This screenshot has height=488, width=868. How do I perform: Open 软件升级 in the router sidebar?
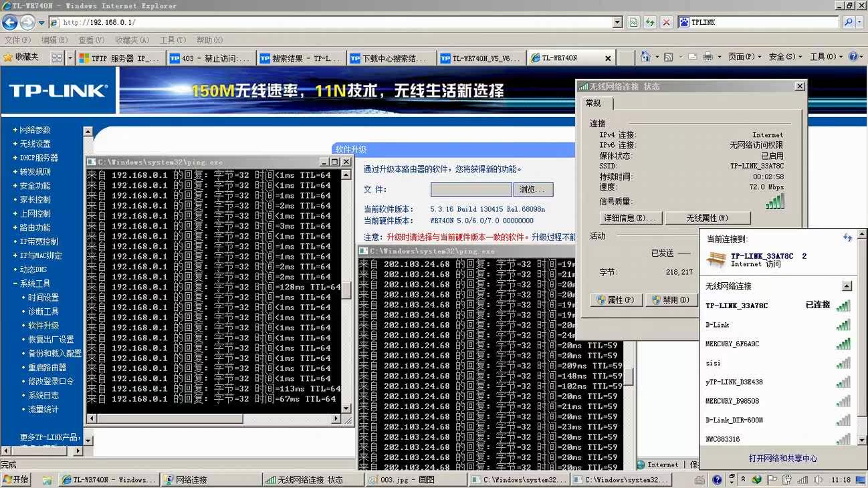click(x=43, y=326)
